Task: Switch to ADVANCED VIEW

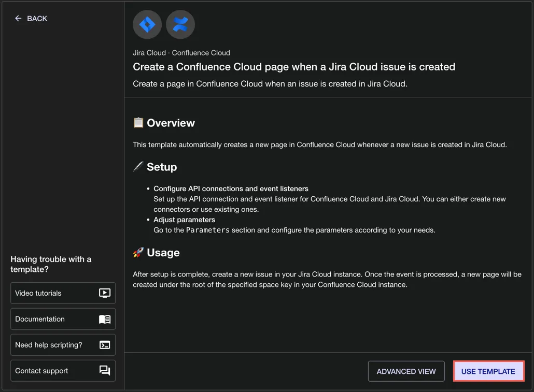Action: tap(406, 371)
